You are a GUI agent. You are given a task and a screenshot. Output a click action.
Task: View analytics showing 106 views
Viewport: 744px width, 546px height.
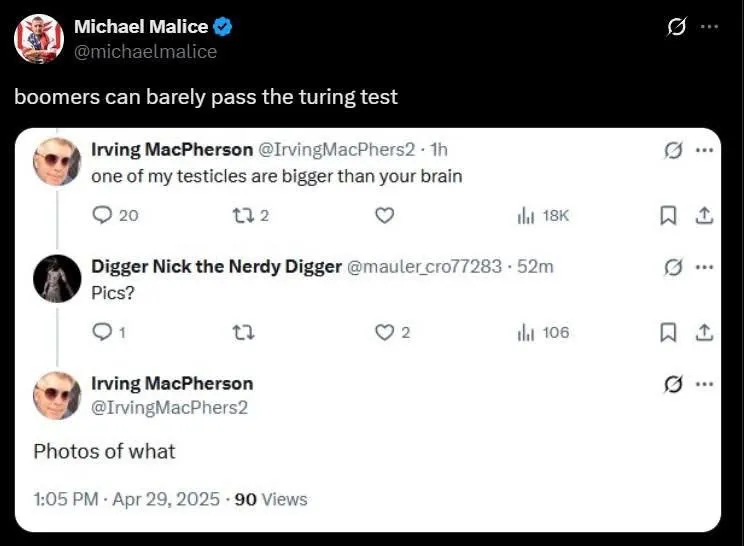point(543,332)
